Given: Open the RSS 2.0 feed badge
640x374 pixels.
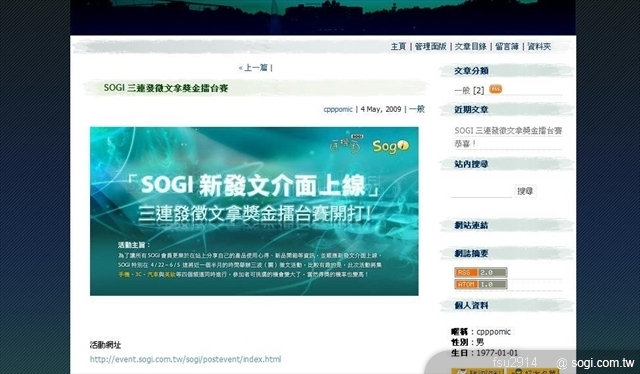Looking at the screenshot, I should point(481,272).
